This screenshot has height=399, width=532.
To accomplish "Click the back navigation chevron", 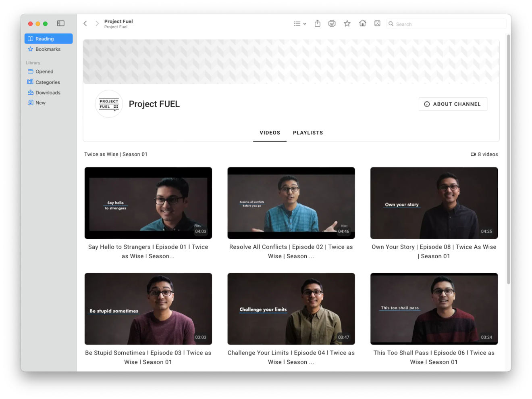I will click(x=85, y=23).
